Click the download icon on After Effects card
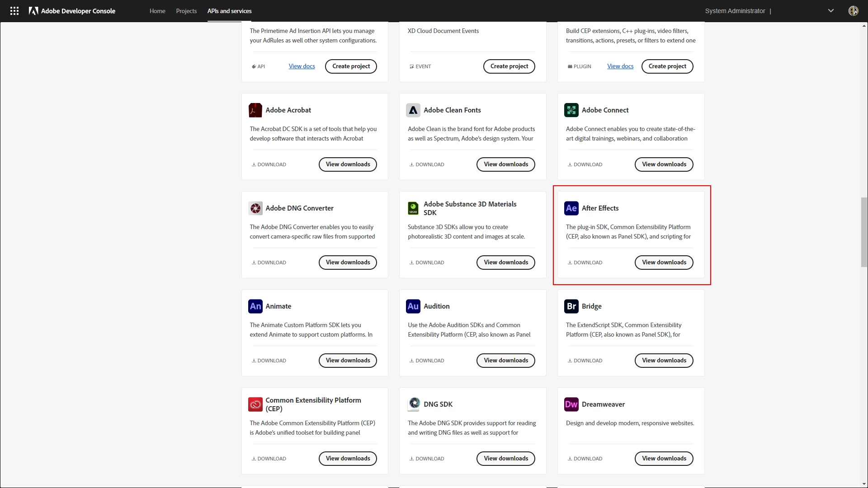The height and width of the screenshot is (488, 868). (x=570, y=263)
